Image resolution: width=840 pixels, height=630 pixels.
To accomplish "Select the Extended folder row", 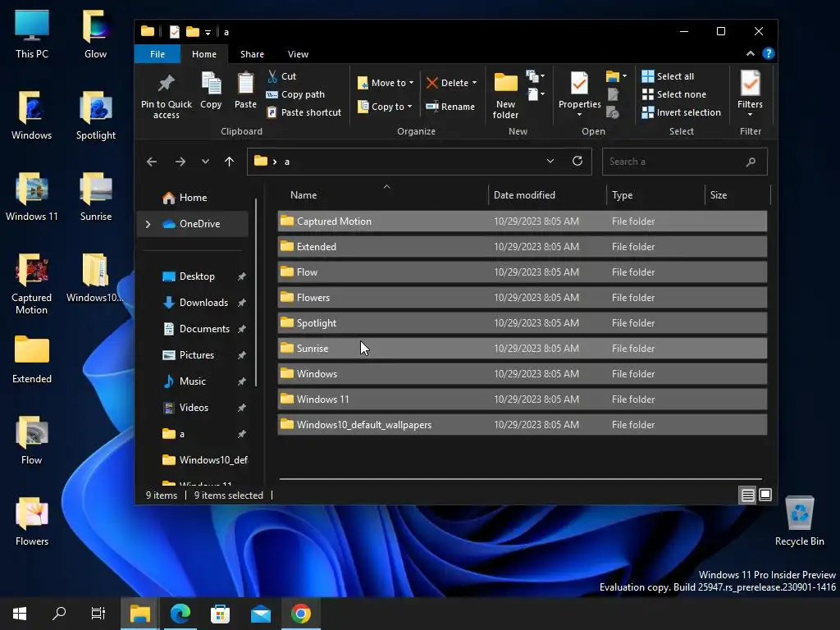I will click(x=523, y=246).
